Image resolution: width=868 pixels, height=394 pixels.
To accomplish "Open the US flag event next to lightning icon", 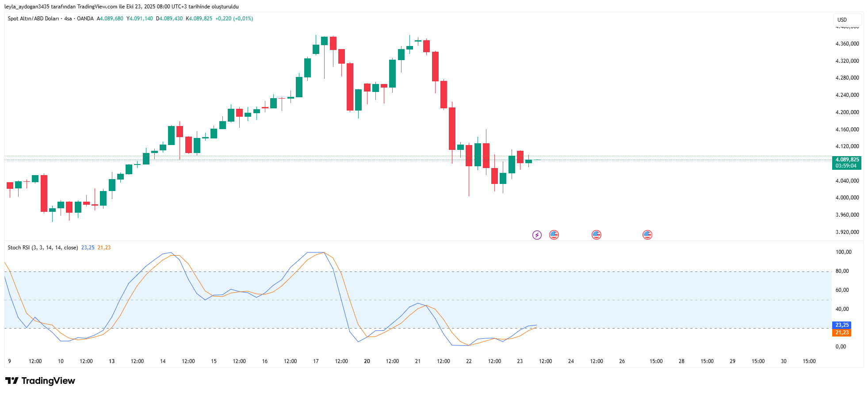I will click(554, 235).
